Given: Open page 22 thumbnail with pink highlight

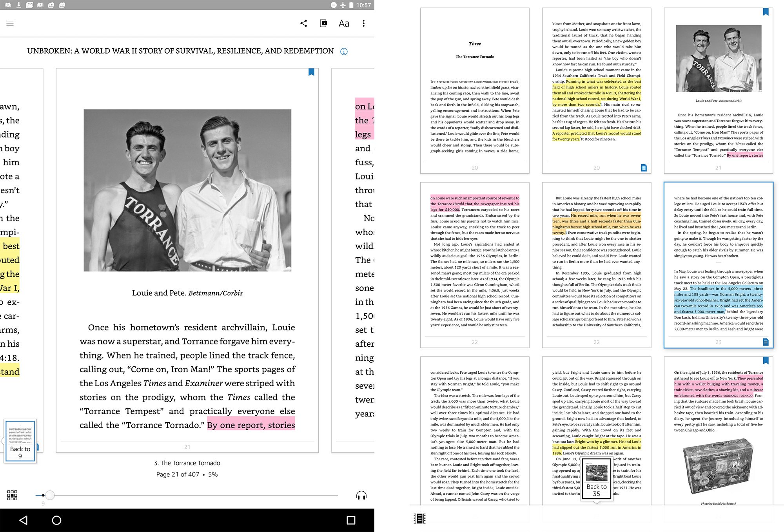Looking at the screenshot, I should 475,265.
